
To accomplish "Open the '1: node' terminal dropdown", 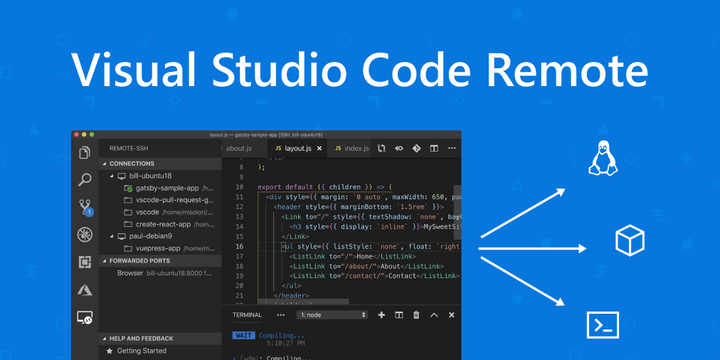I will [332, 315].
